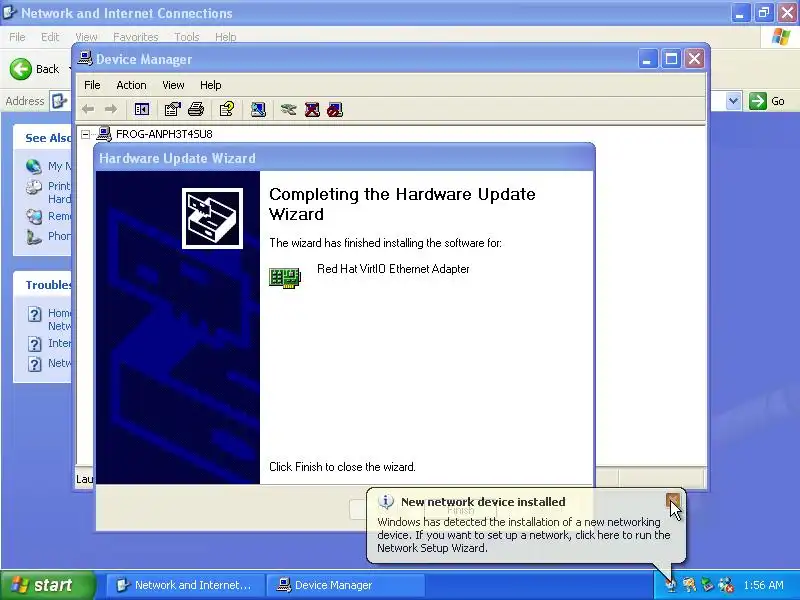
Task: Click the tray icon with red X
Action: (x=726, y=585)
